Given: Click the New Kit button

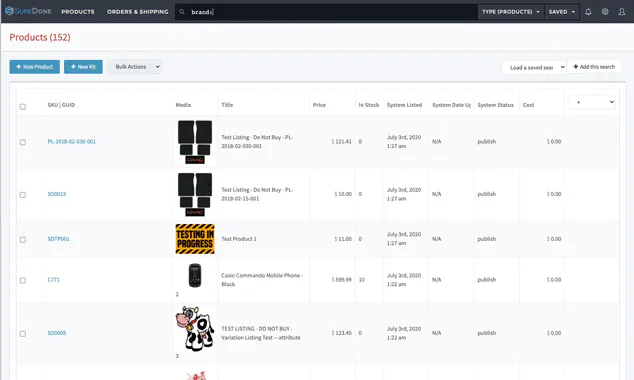Looking at the screenshot, I should 83,67.
